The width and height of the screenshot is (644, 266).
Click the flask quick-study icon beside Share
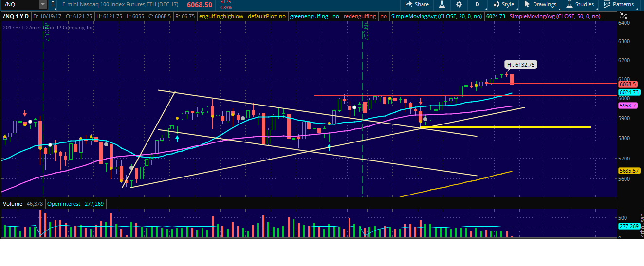pos(442,4)
